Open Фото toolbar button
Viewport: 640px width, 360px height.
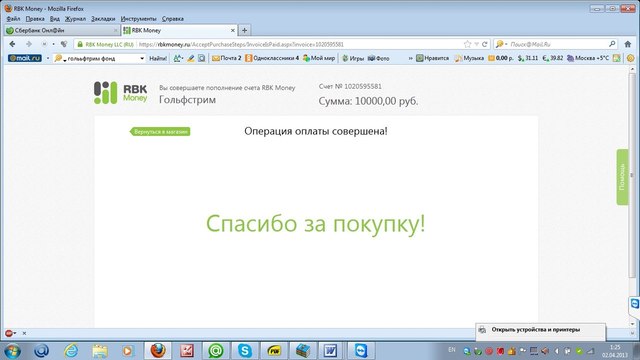pyautogui.click(x=378, y=58)
